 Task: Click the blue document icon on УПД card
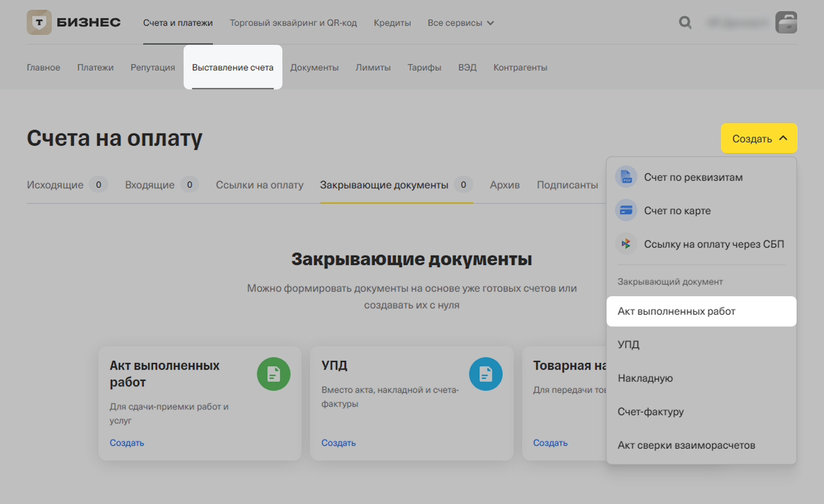[485, 374]
